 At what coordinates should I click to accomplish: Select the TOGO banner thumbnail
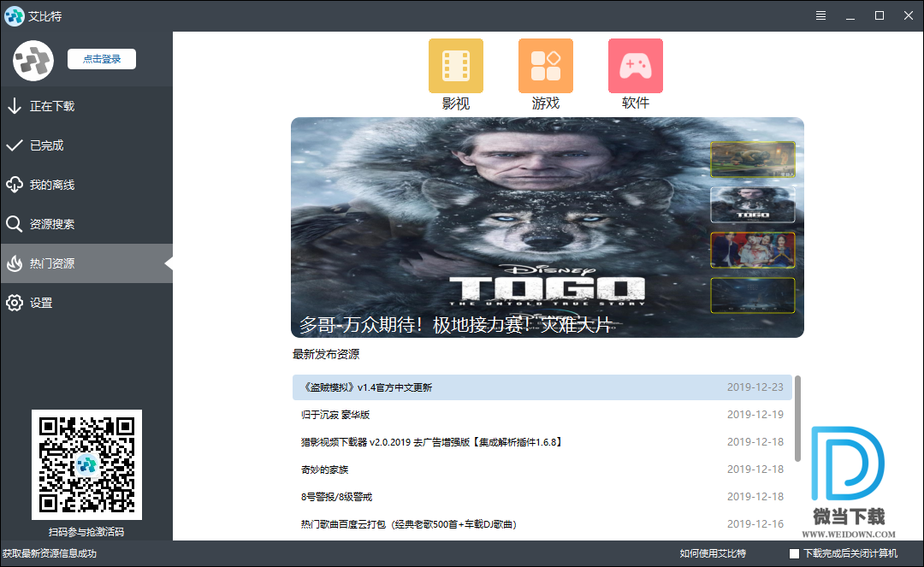coord(753,205)
